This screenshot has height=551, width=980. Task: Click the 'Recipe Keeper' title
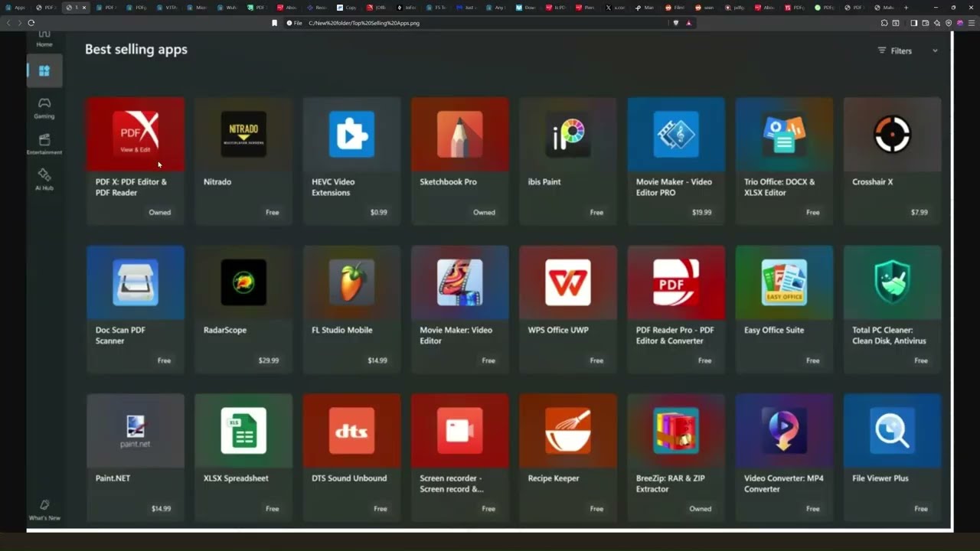point(554,478)
